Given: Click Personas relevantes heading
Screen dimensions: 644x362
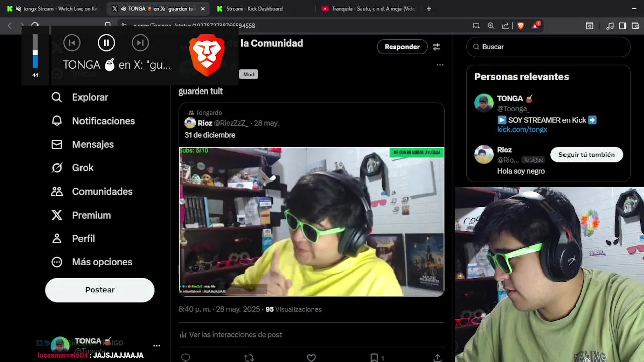Looking at the screenshot, I should [521, 77].
